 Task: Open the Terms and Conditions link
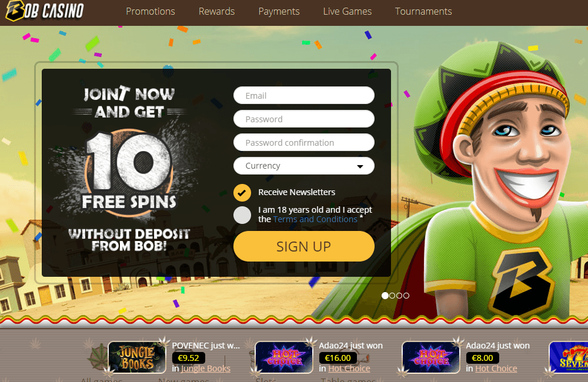[x=315, y=219]
